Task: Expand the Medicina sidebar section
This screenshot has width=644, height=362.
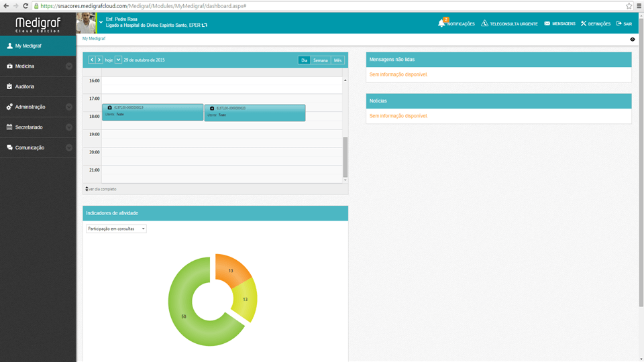Action: click(x=69, y=66)
